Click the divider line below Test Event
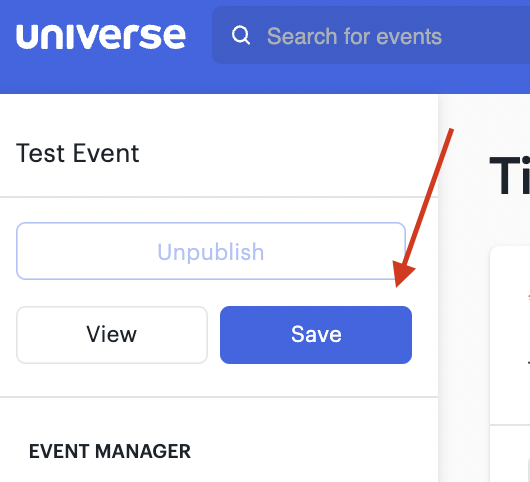 [219, 197]
